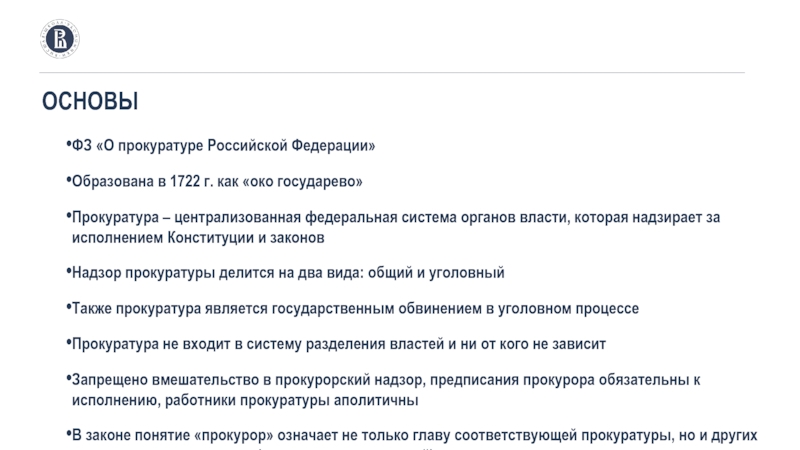The width and height of the screenshot is (800, 450).
Task: Click the bullet marker before «Надзор прокуратуры»
Action: click(68, 272)
